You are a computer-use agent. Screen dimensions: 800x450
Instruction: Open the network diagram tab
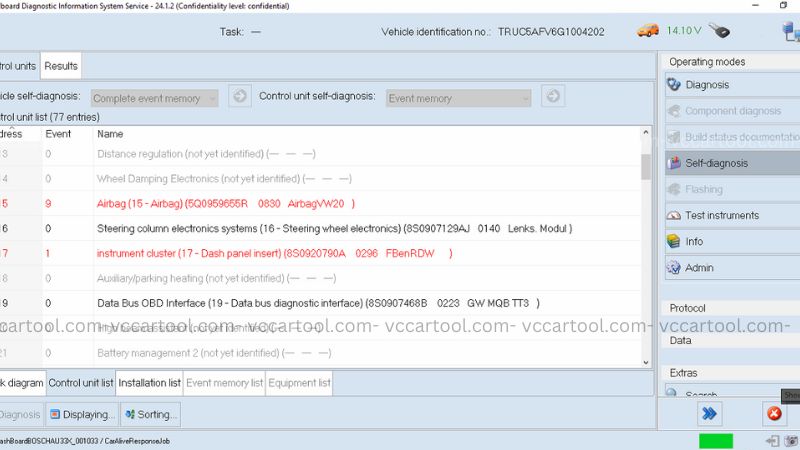pyautogui.click(x=22, y=383)
